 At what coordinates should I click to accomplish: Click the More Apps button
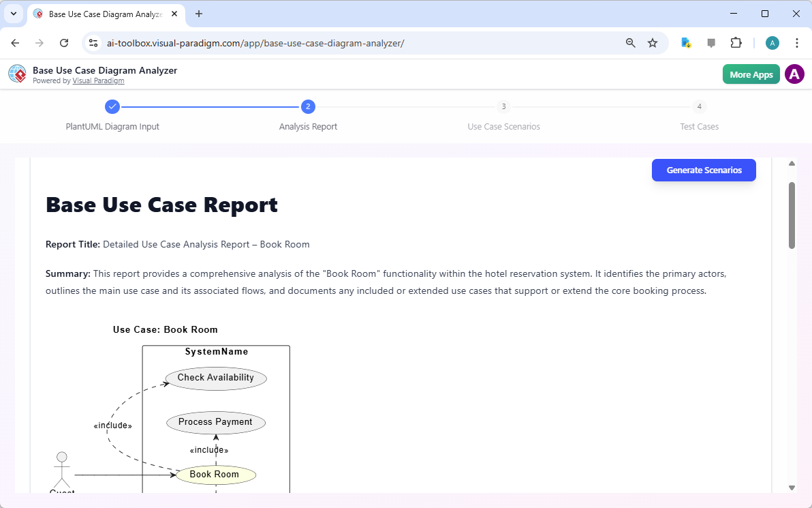click(751, 74)
